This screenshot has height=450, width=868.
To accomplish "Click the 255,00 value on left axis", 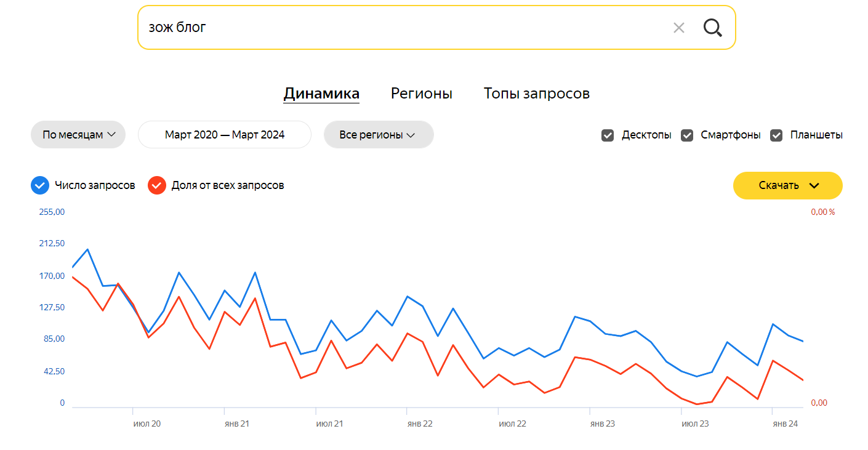I will tap(52, 212).
